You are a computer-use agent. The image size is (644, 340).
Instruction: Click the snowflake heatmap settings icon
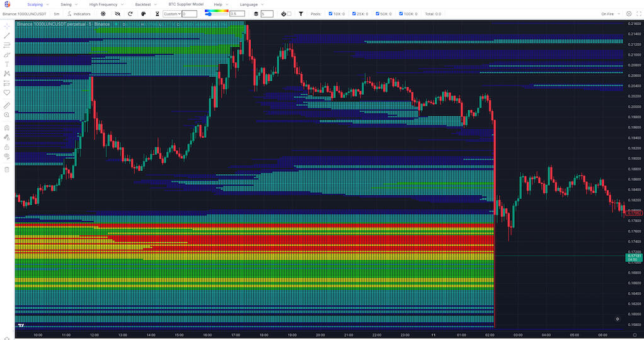103,14
